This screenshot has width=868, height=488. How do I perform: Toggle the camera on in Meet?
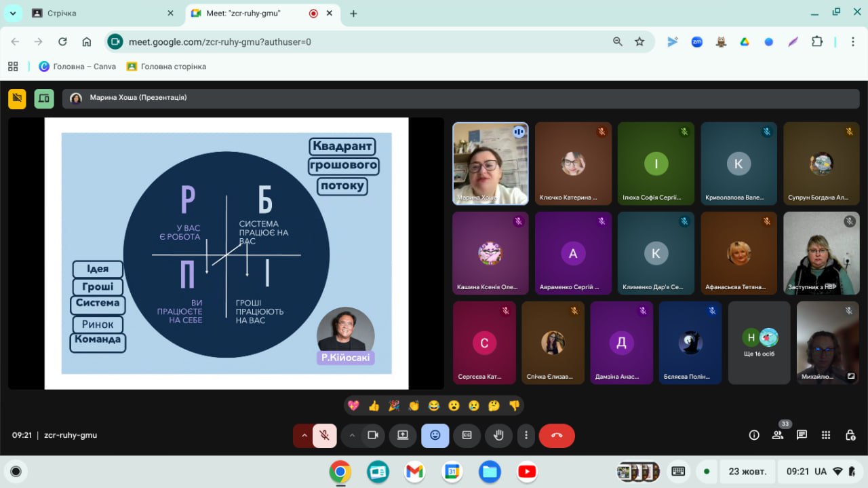372,436
